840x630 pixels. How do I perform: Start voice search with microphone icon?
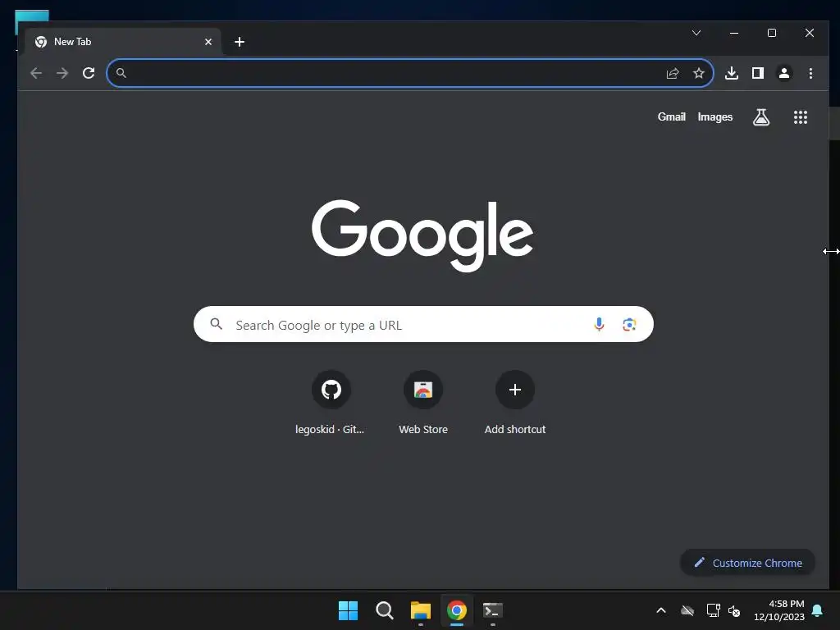click(x=599, y=324)
